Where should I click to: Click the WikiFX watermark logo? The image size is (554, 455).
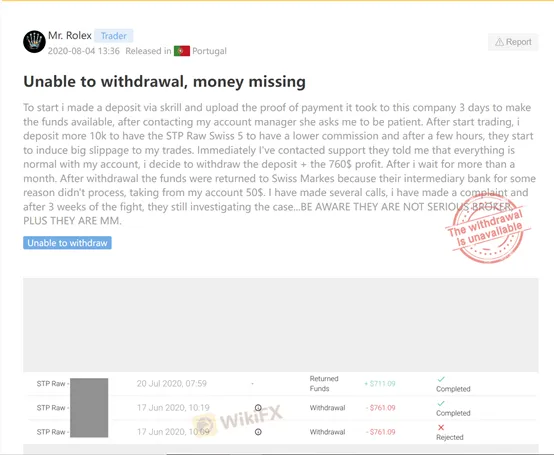[238, 421]
